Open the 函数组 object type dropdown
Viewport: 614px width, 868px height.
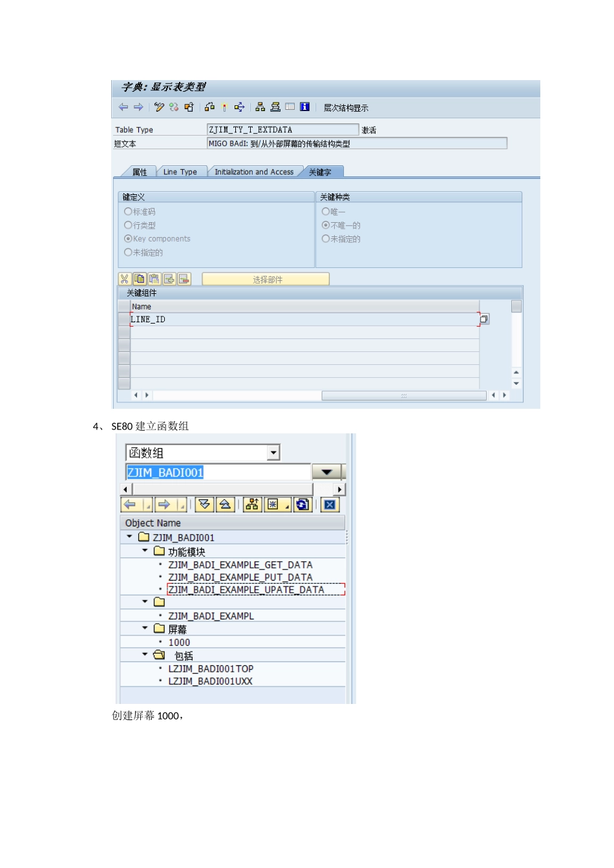273,453
